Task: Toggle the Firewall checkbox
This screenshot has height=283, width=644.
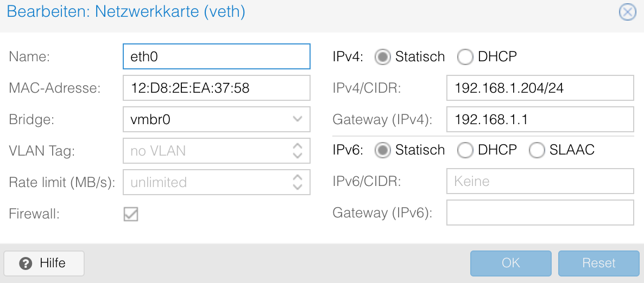Action: coord(131,214)
